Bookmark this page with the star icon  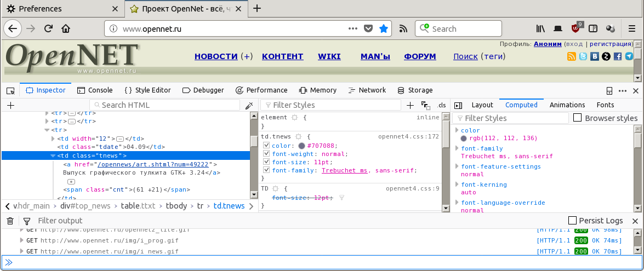coord(384,28)
